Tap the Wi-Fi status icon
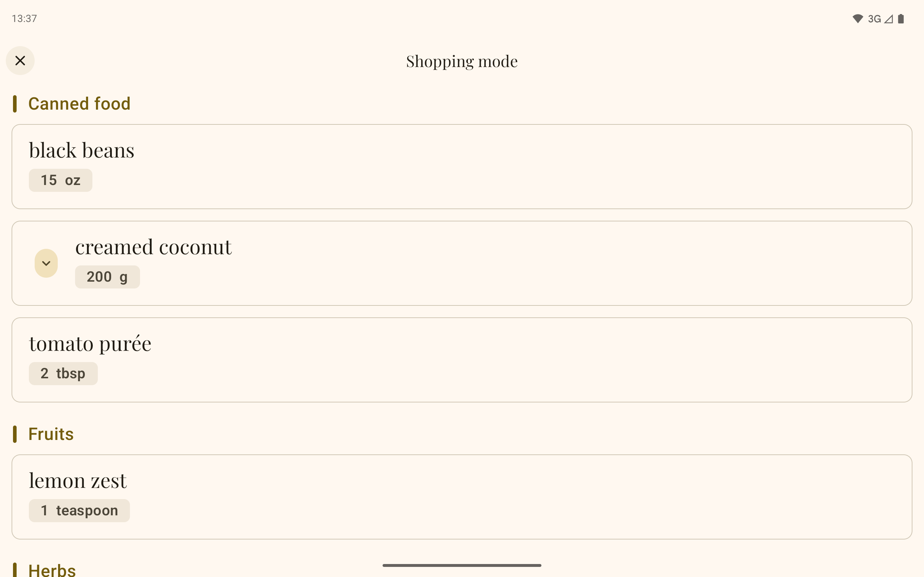 [x=858, y=19]
